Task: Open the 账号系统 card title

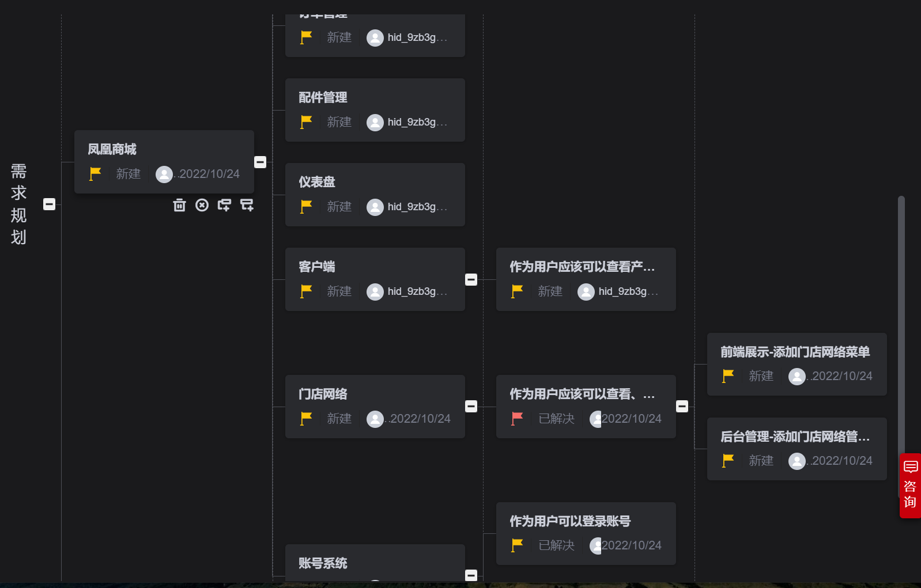Action: pyautogui.click(x=323, y=563)
